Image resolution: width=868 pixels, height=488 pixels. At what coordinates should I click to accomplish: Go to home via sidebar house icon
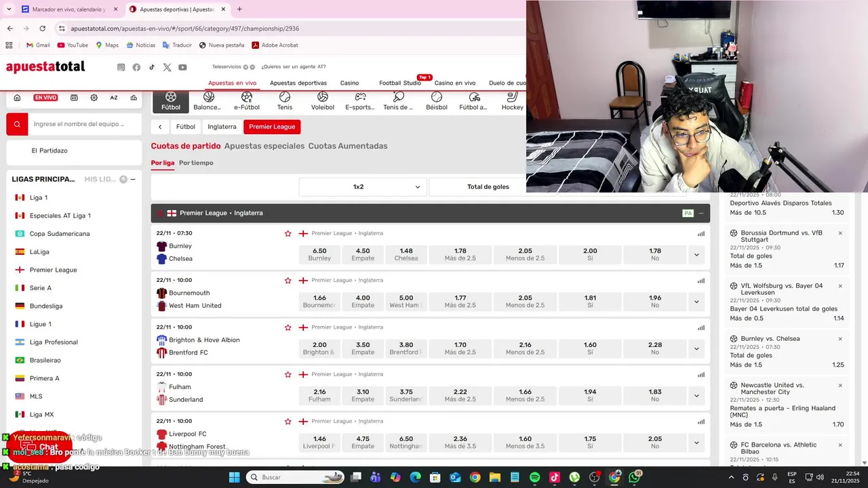[x=17, y=98]
